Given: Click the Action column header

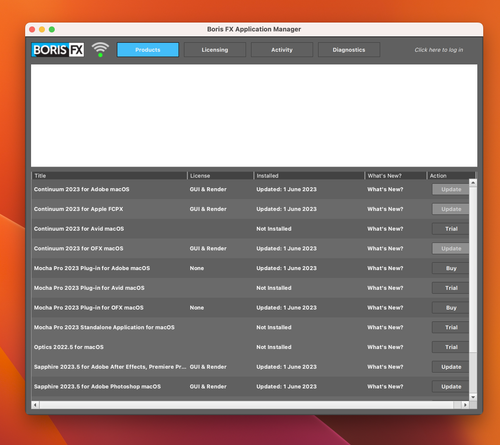Looking at the screenshot, I should pos(451,176).
